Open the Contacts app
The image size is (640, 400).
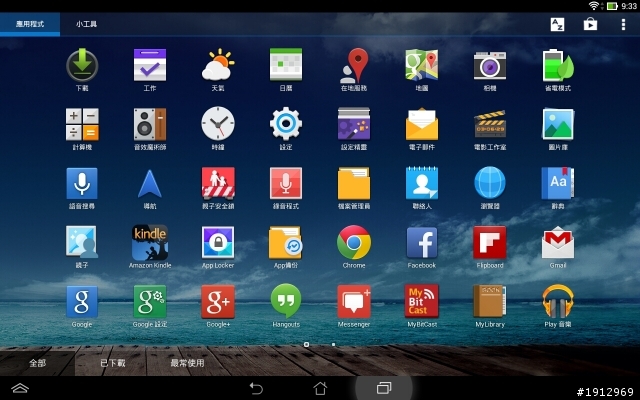point(422,183)
